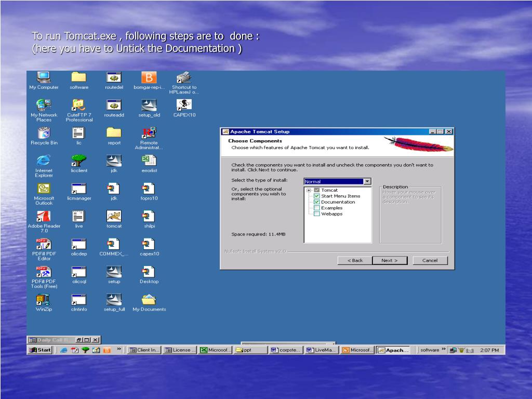
Task: Check the Examples component checkbox
Action: point(317,208)
